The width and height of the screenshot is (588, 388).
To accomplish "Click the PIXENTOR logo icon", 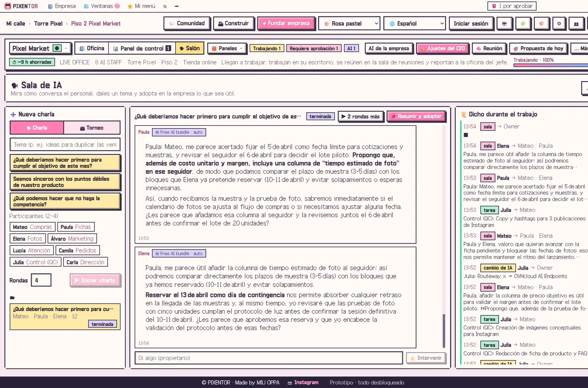I will (8, 6).
